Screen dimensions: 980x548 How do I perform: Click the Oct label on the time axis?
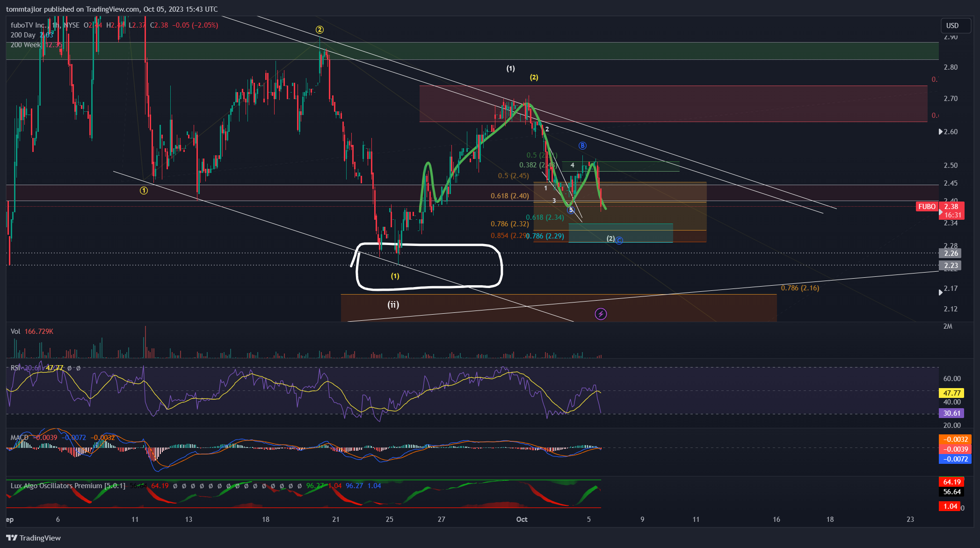click(522, 519)
